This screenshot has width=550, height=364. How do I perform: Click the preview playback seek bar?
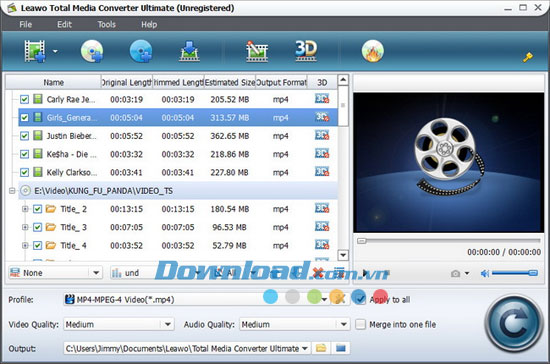click(x=449, y=241)
